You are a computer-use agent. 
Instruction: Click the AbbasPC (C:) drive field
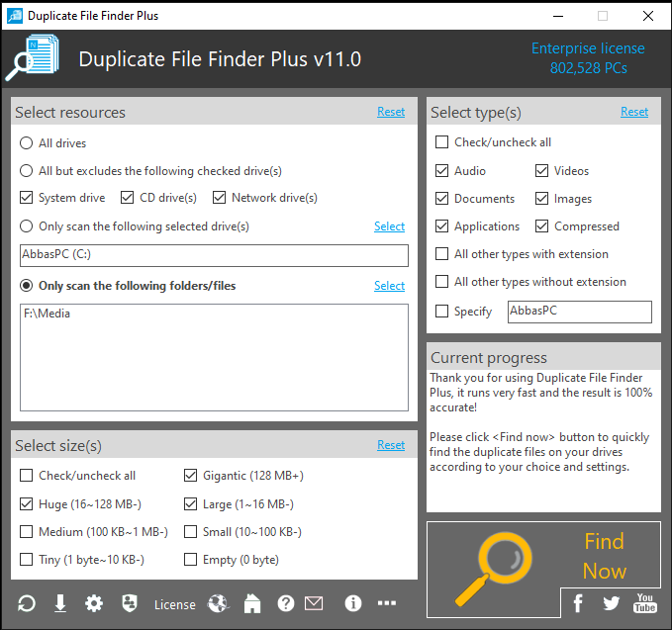[x=215, y=256]
